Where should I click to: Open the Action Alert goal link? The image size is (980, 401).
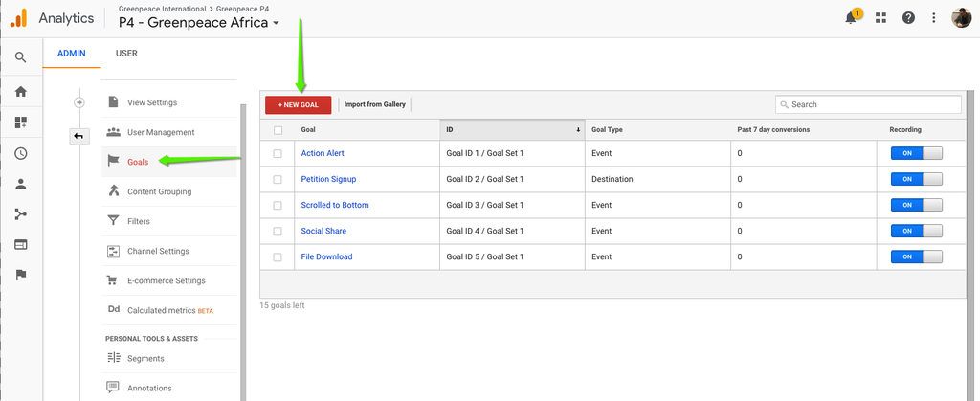(x=323, y=153)
